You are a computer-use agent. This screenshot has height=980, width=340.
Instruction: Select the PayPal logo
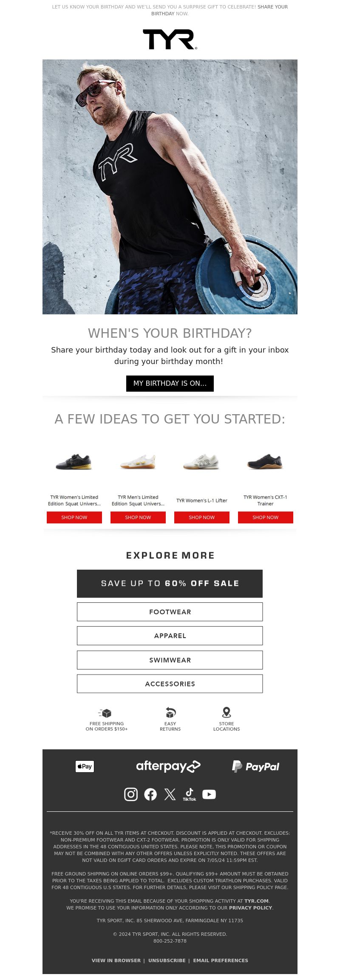(255, 766)
